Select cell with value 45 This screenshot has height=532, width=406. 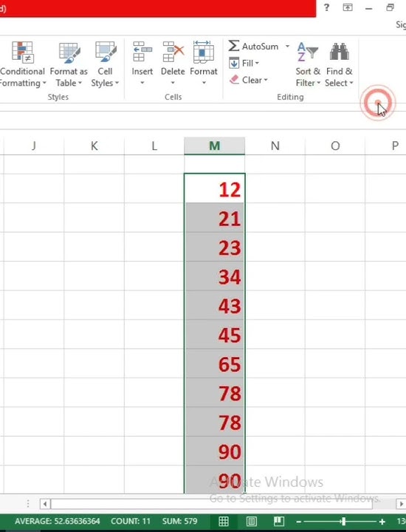click(x=215, y=334)
